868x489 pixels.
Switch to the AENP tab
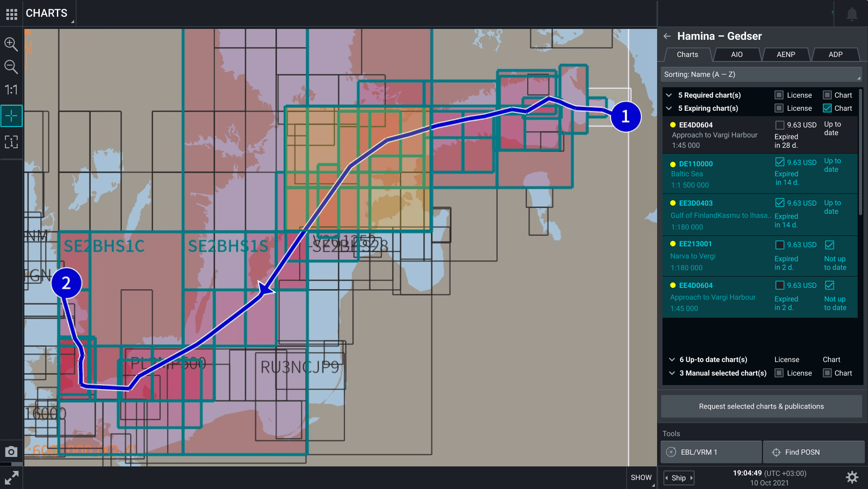point(785,54)
